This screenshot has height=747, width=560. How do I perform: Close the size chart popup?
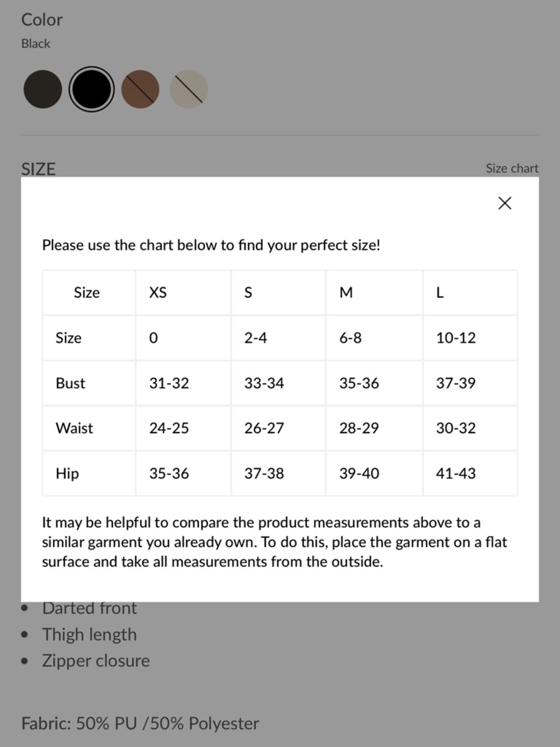tap(505, 203)
